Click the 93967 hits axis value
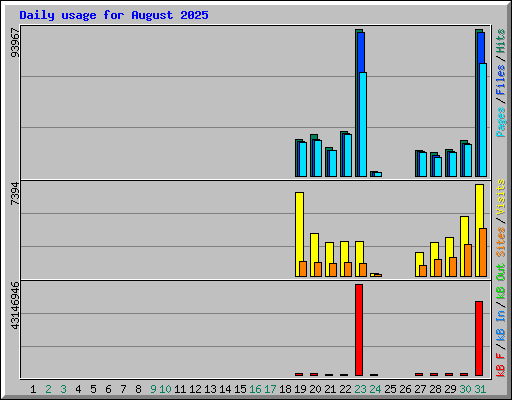Screen dimensions: 512x400 click(x=15, y=43)
